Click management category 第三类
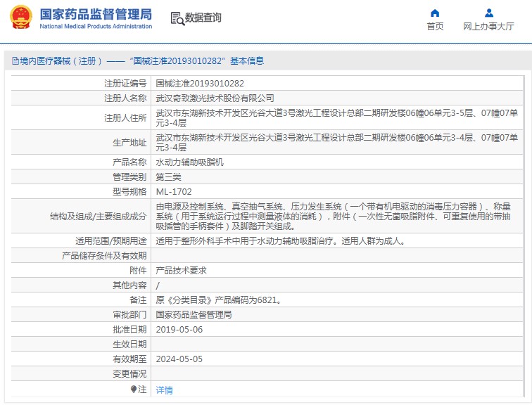The height and width of the screenshot is (405, 532). (169, 177)
